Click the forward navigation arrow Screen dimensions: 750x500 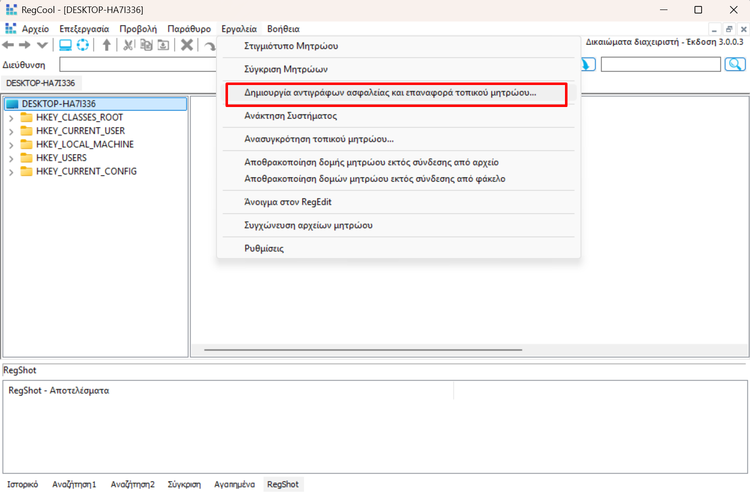[x=25, y=46]
